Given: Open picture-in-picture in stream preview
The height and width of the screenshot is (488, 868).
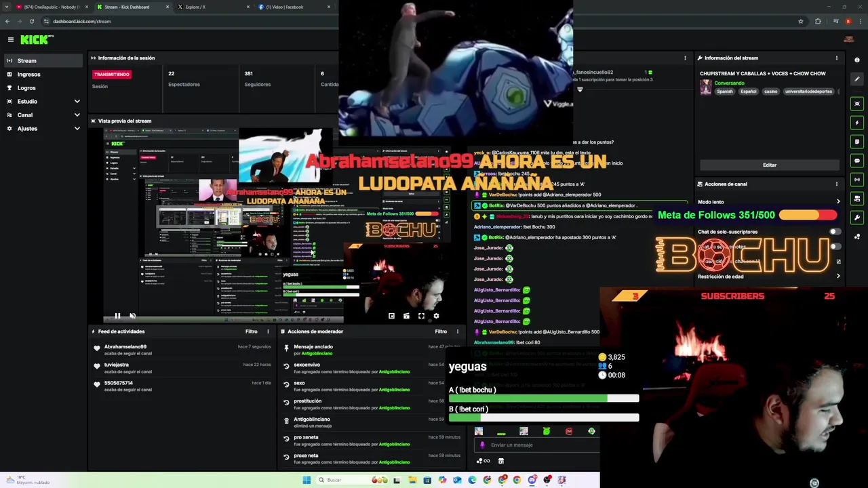Looking at the screenshot, I should pos(391,316).
